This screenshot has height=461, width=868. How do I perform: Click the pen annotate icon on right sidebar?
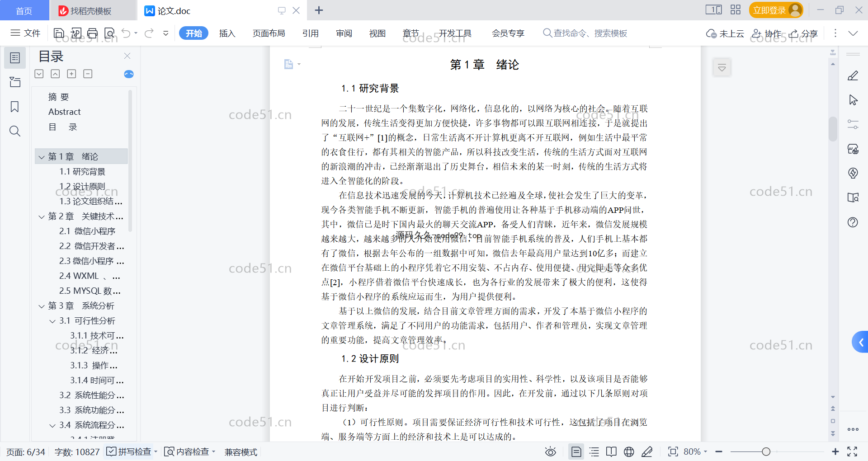coord(853,75)
